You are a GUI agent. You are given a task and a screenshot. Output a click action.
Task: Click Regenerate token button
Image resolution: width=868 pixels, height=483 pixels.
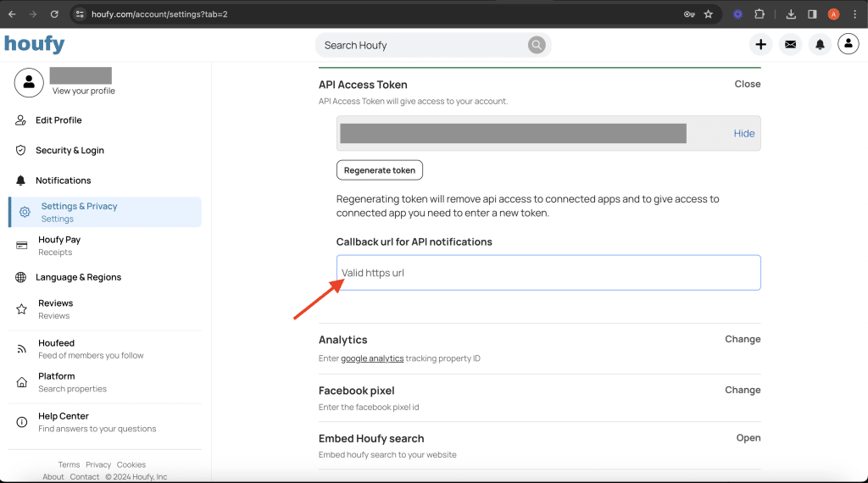380,169
